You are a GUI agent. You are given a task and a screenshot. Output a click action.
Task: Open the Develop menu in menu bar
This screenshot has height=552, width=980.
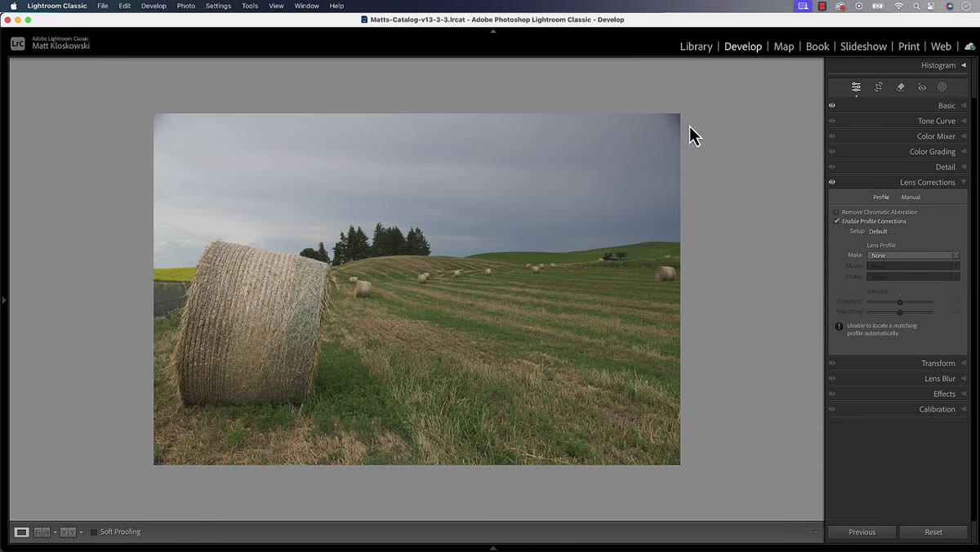(154, 6)
